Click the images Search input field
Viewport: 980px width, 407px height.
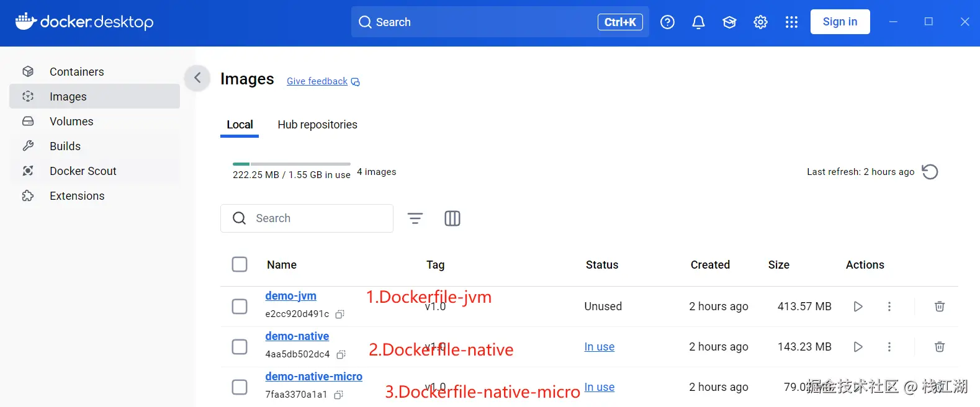307,218
